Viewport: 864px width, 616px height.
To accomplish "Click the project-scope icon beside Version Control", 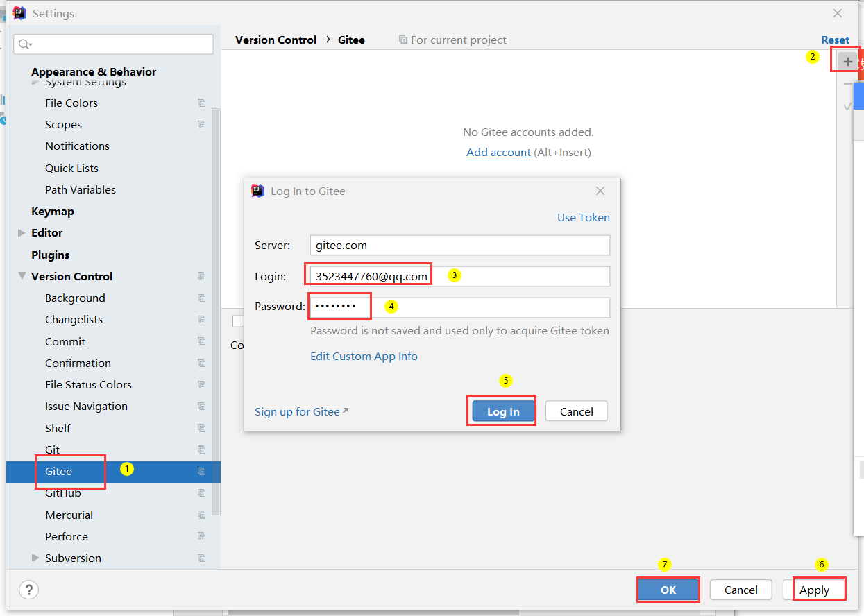I will 201,276.
